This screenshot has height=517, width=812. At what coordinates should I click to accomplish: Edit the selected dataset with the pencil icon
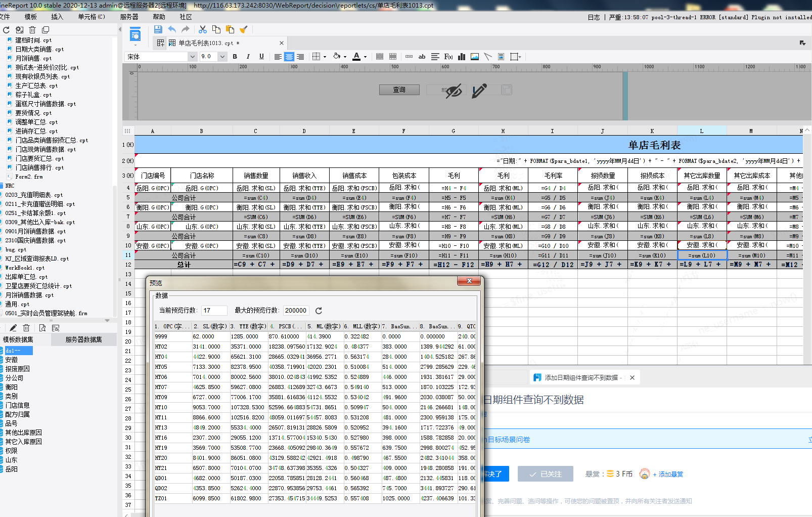pyautogui.click(x=13, y=328)
